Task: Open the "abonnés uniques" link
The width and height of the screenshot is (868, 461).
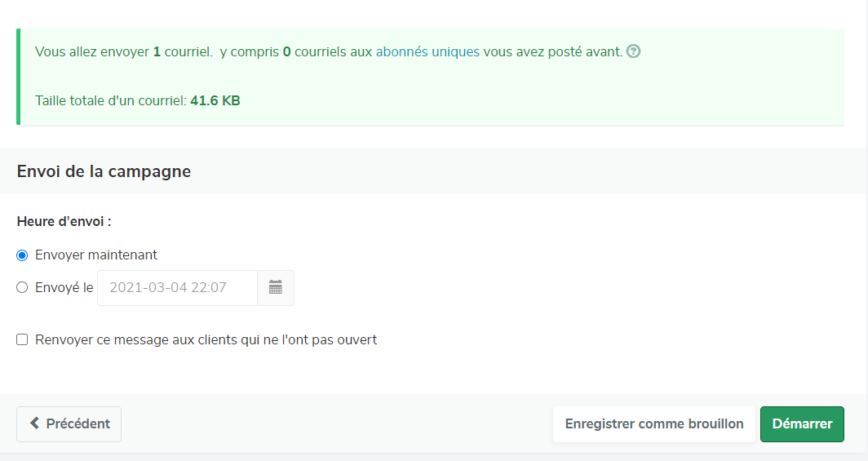Action: [427, 51]
